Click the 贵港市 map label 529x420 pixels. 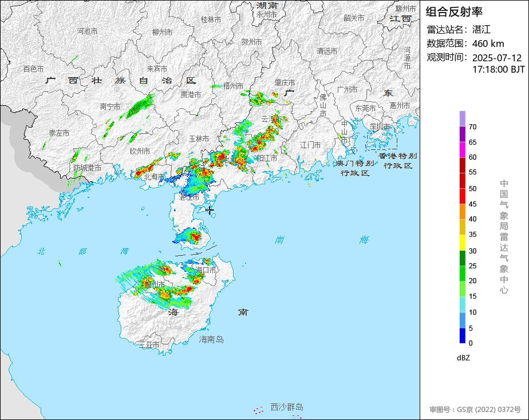click(x=191, y=95)
